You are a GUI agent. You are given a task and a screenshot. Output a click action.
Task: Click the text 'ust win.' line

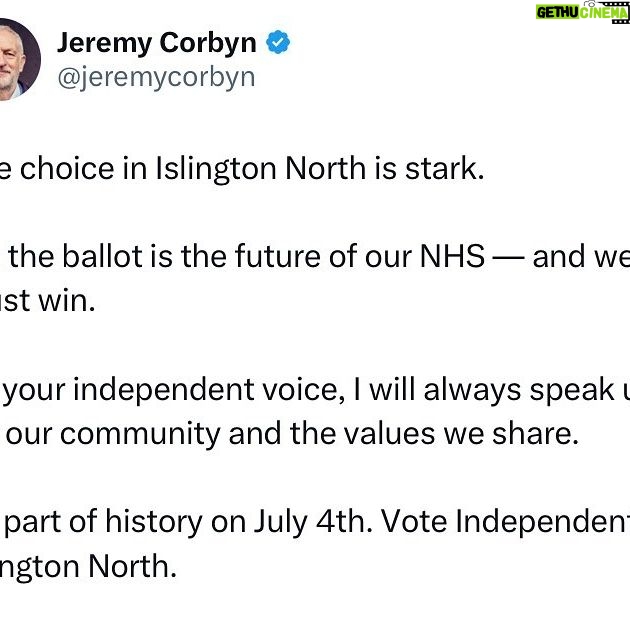(47, 301)
